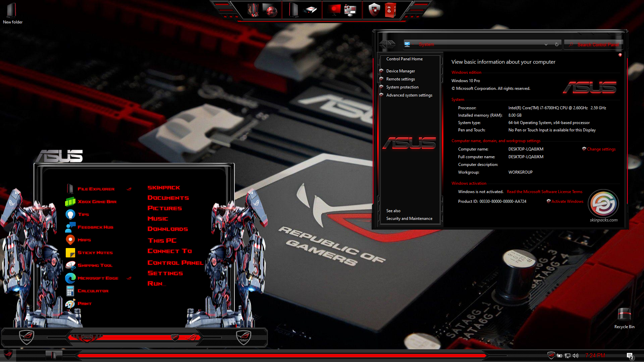Click the help question mark icon
The width and height of the screenshot is (644, 362).
point(620,55)
